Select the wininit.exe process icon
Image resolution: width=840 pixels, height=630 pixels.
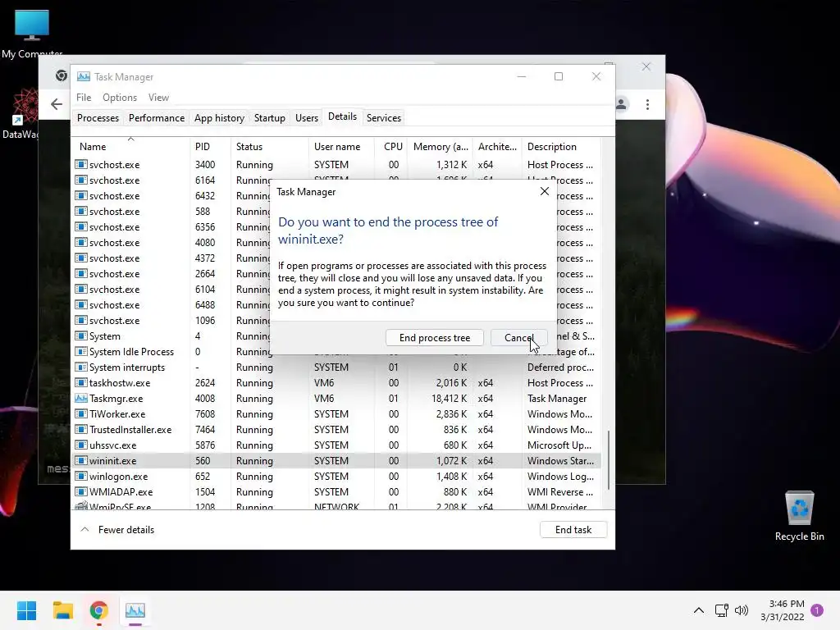point(81,461)
